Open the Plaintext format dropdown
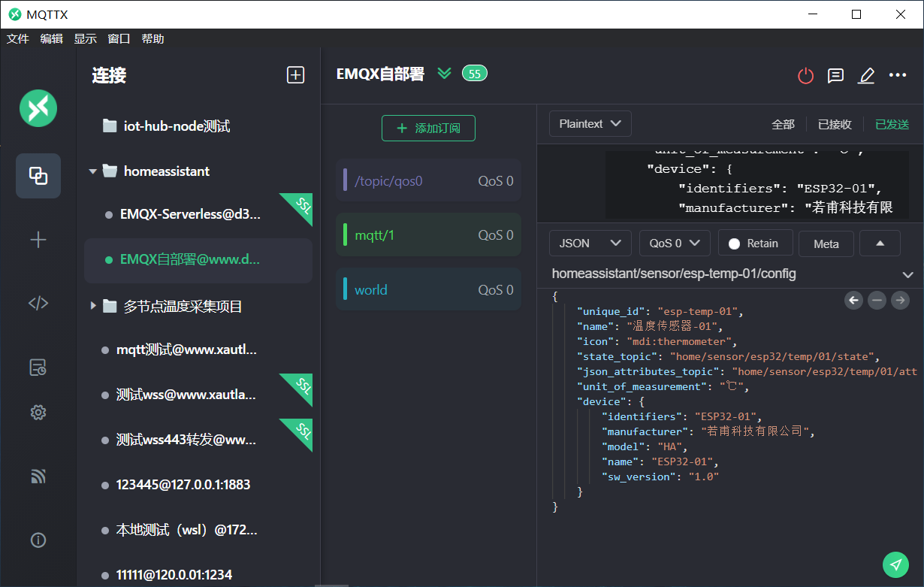Image resolution: width=924 pixels, height=587 pixels. click(590, 124)
